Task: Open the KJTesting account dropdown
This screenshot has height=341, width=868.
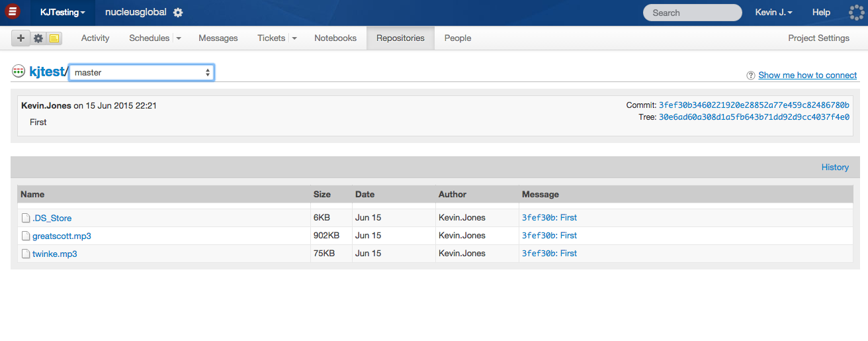Action: coord(63,13)
